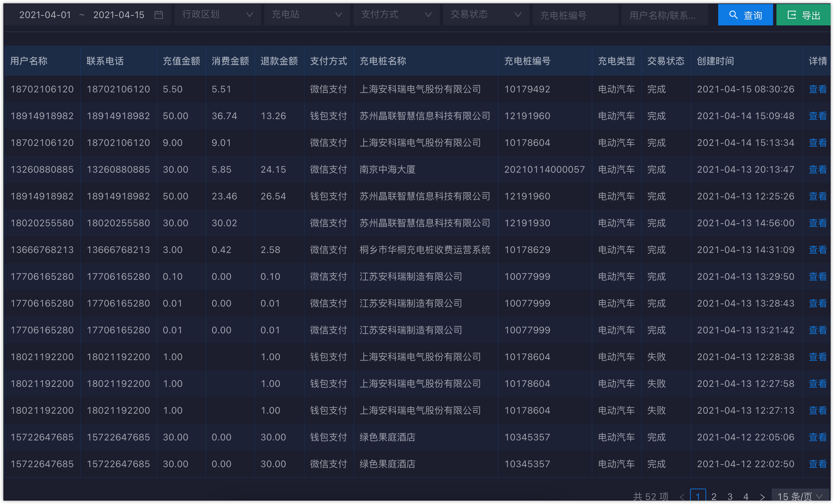Click the start date 2021-04-01
This screenshot has height=504, width=834.
[45, 15]
